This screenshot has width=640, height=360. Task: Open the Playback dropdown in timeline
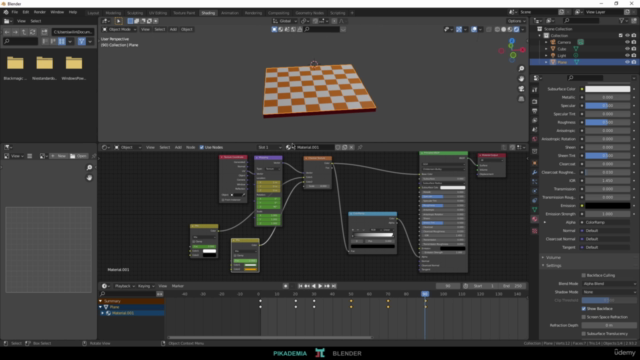point(124,286)
